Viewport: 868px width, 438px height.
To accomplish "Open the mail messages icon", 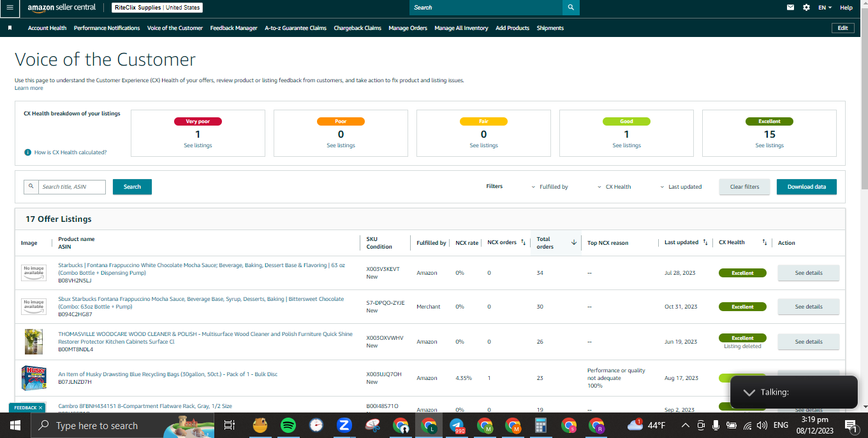I will (791, 8).
